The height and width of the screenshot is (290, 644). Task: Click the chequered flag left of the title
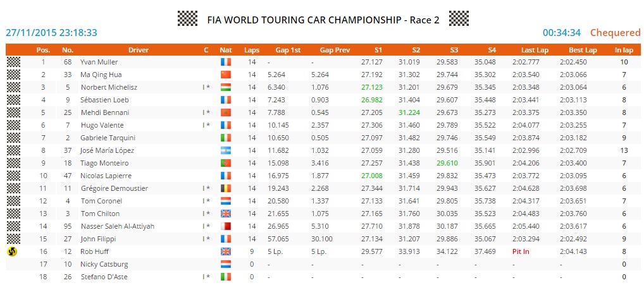point(187,18)
